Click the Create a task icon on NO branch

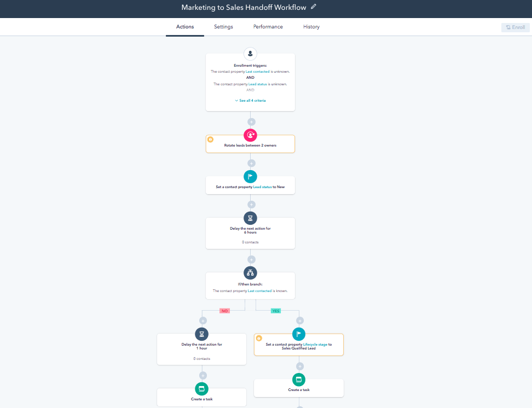pyautogui.click(x=201, y=388)
